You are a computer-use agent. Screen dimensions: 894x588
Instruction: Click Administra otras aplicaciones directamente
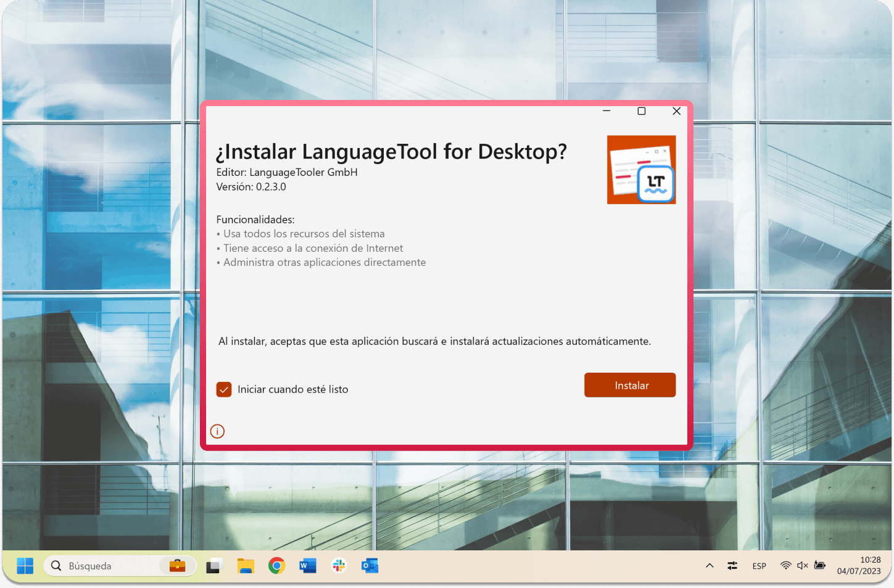325,262
